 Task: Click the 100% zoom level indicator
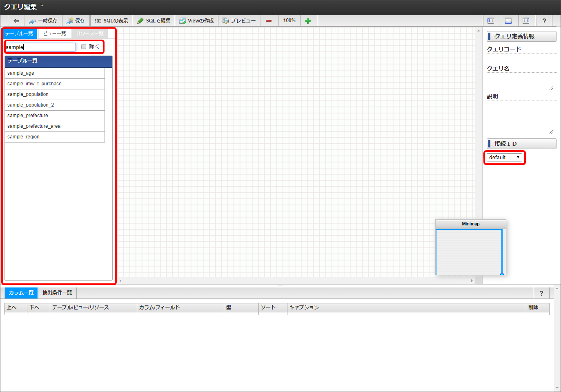289,20
